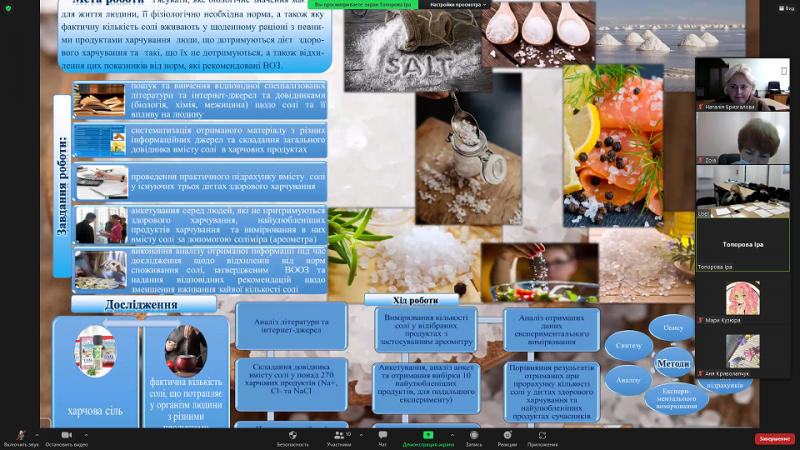Viewport: 800px width, 450px height.
Task: Click the "Аналіз отриманих даних" box on the slide
Action: [552, 330]
